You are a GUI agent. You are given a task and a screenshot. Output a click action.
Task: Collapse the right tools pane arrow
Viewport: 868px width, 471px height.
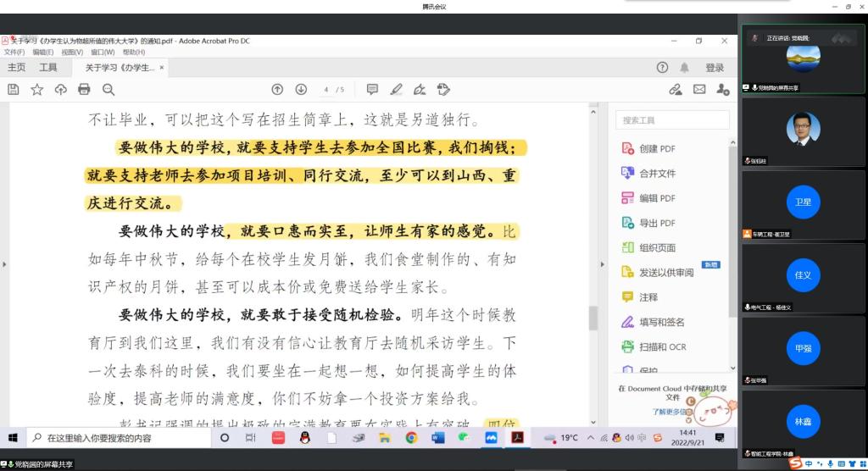click(603, 264)
